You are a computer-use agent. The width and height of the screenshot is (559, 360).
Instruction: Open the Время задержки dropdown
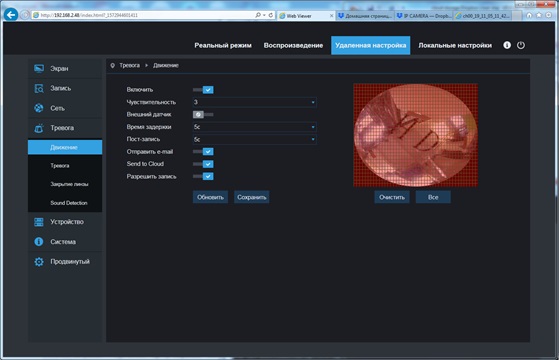[255, 127]
